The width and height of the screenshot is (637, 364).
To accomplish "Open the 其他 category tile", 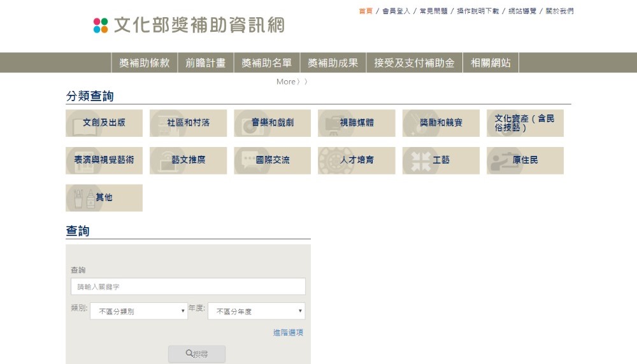I will 104,198.
